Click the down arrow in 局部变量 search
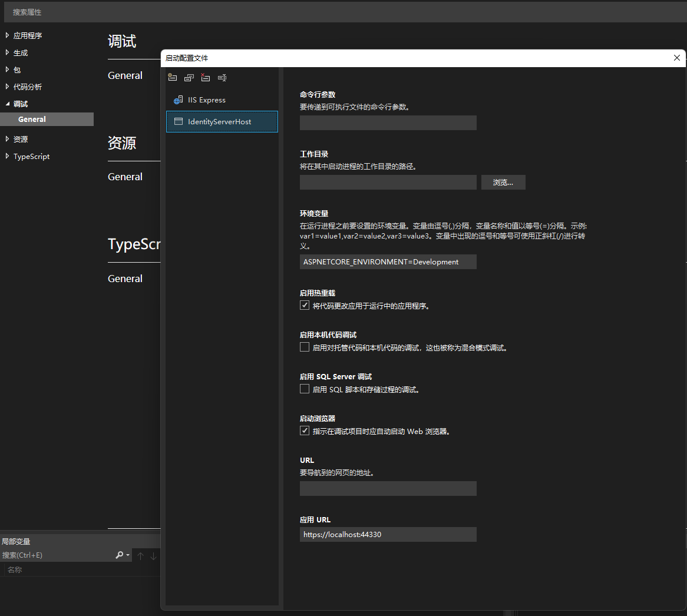This screenshot has height=616, width=687. (x=153, y=556)
